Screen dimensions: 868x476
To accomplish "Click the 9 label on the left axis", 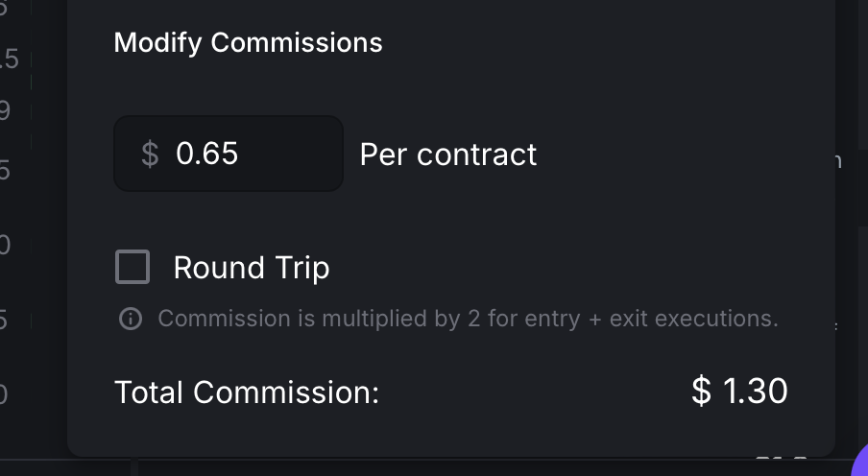I will pyautogui.click(x=5, y=111).
